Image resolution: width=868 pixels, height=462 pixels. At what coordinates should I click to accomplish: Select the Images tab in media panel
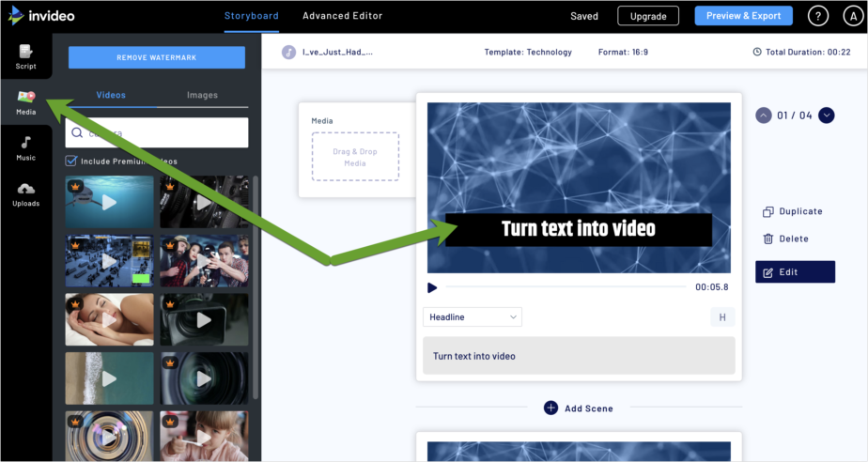(202, 95)
